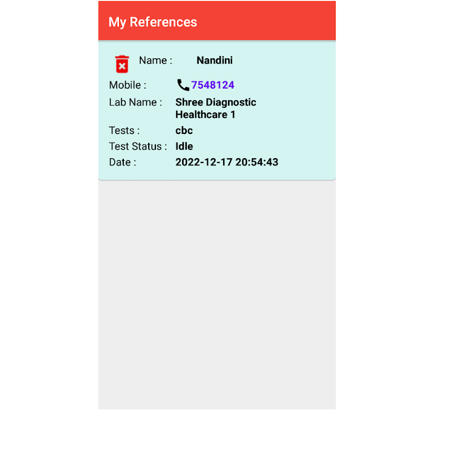Select the My References header title
476x476 pixels.
tap(153, 22)
